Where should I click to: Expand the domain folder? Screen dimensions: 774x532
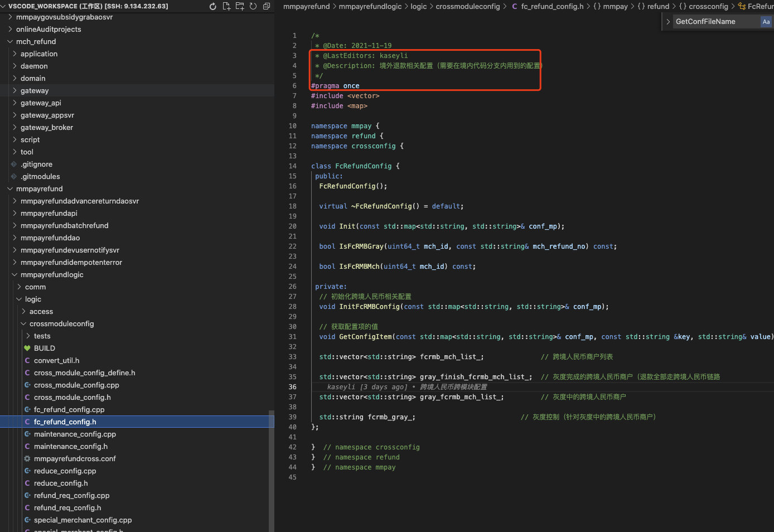pyautogui.click(x=14, y=78)
